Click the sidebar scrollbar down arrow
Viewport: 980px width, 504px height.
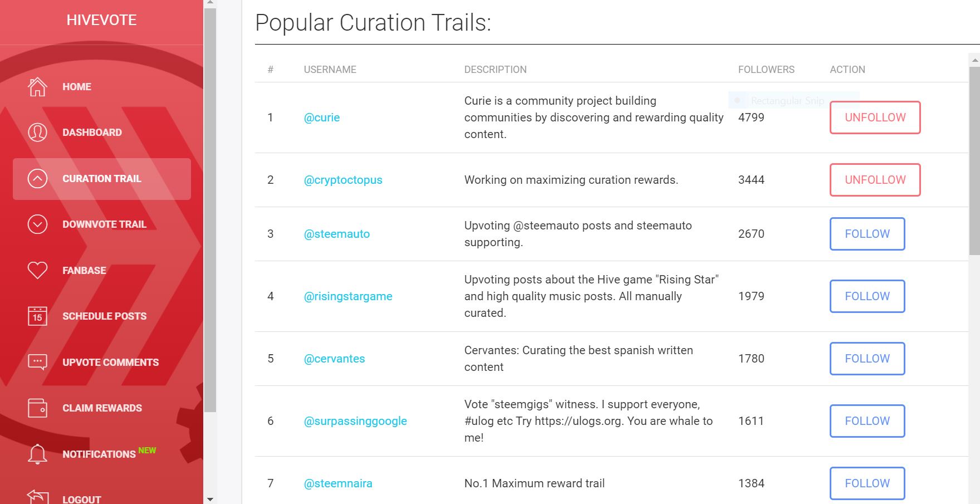(210, 499)
